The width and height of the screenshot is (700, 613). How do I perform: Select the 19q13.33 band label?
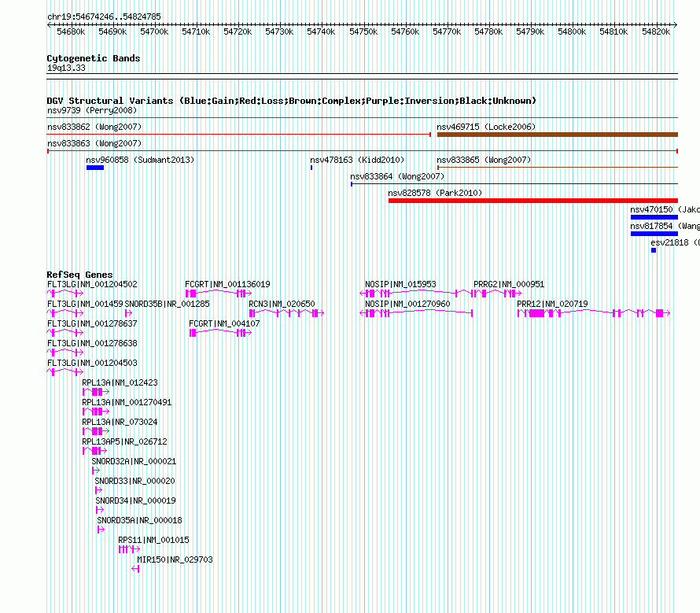coord(66,68)
